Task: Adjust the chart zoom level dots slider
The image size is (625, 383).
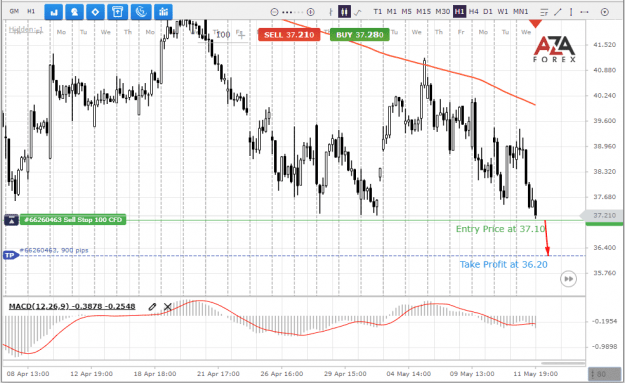Action: 292,12
